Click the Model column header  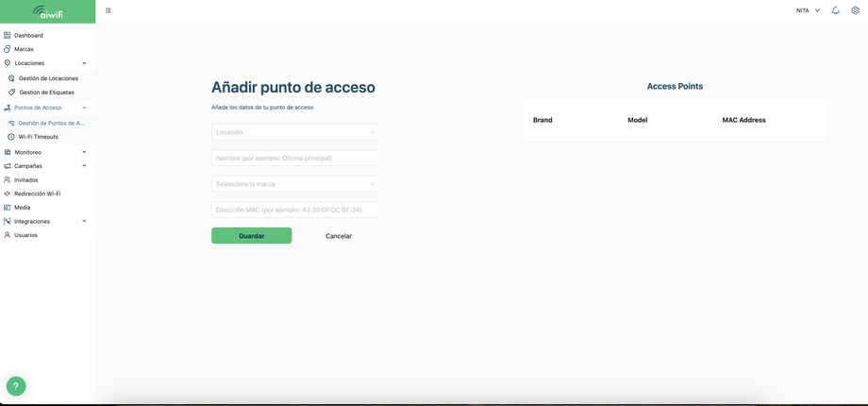638,120
